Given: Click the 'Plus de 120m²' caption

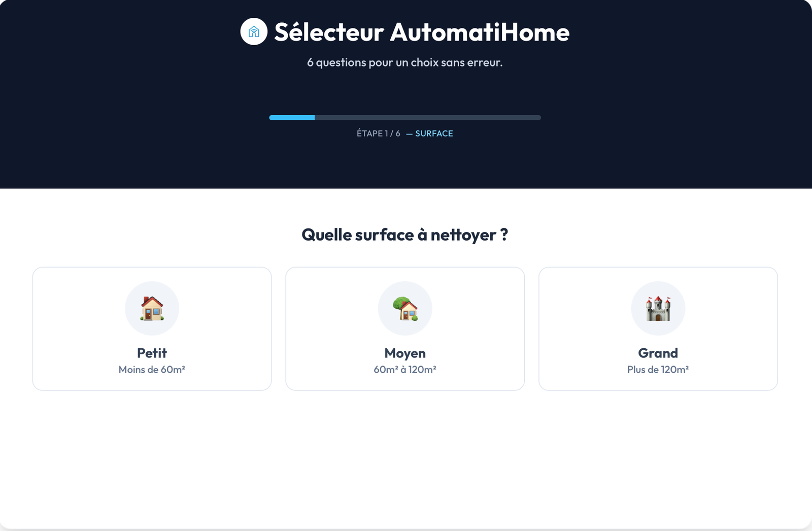Looking at the screenshot, I should (x=658, y=370).
